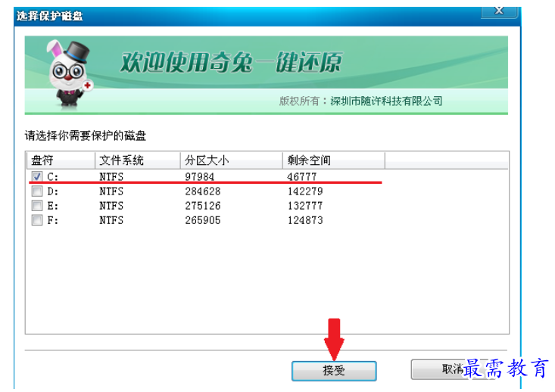Image resolution: width=555 pixels, height=392 pixels.
Task: Click the 请选择你需要保护的磁盘 instruction text
Action: 86,135
